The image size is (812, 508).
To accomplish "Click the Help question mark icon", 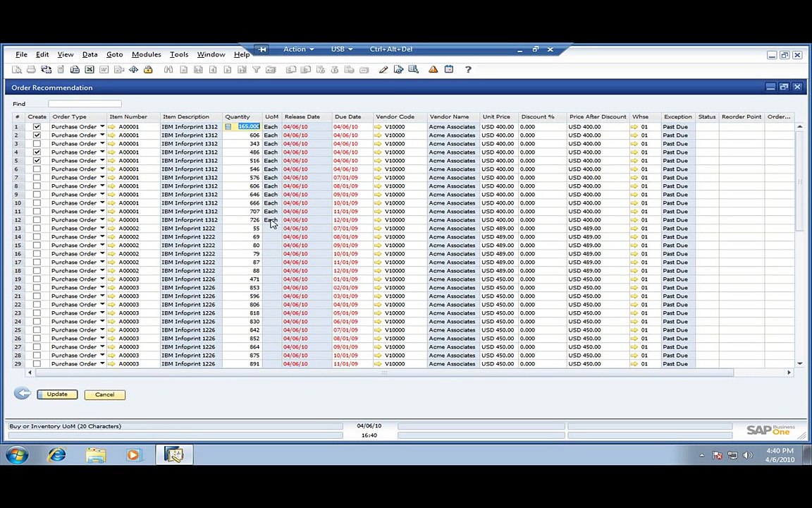I will point(468,69).
